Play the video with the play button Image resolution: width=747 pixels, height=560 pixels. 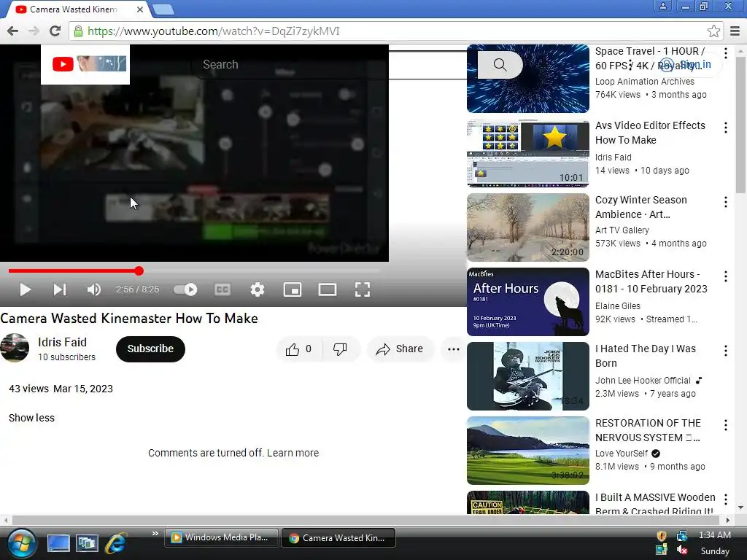point(26,289)
